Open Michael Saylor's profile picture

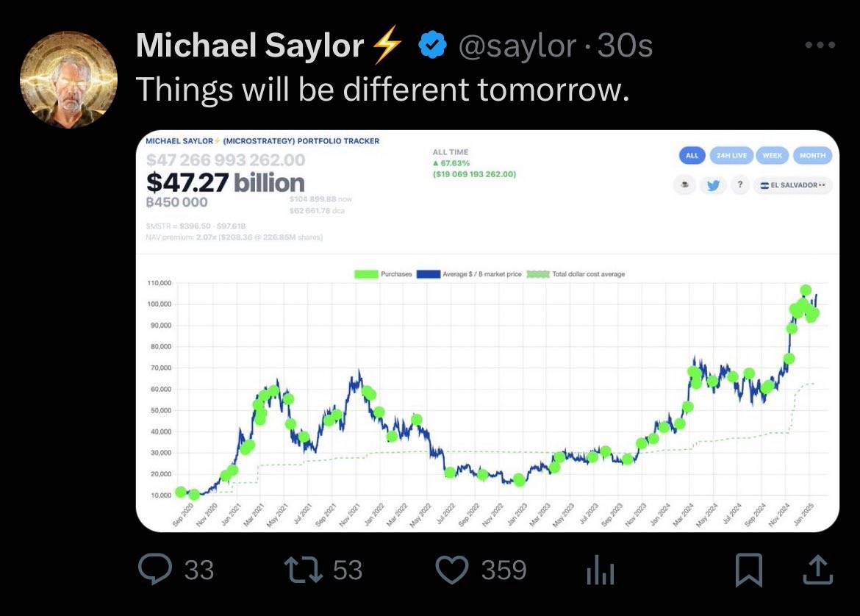67,79
